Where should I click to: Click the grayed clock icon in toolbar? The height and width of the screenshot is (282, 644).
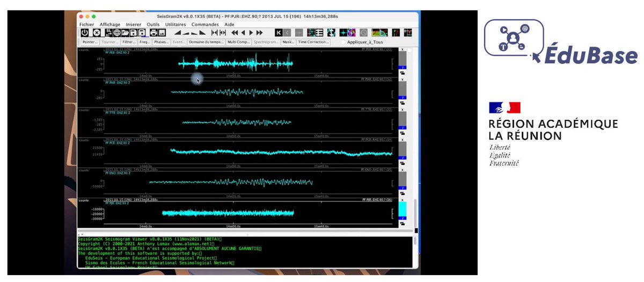pyautogui.click(x=363, y=33)
